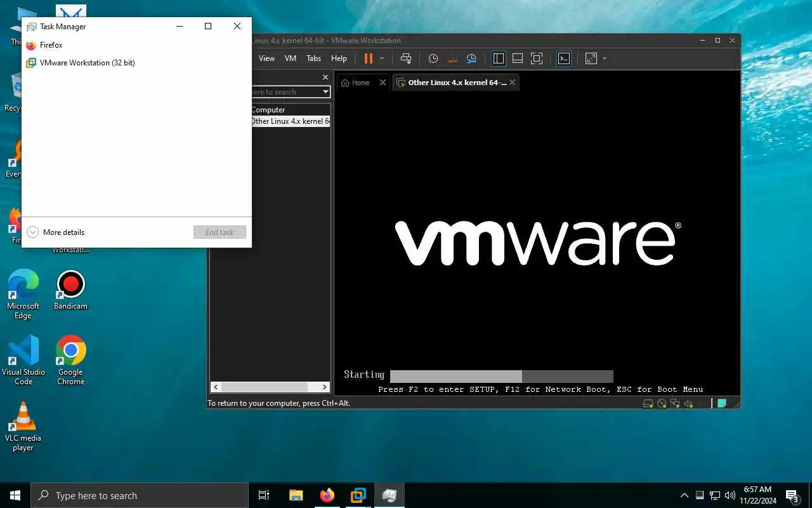Open the VLC media player desktop shortcut
The height and width of the screenshot is (508, 812).
pyautogui.click(x=23, y=427)
